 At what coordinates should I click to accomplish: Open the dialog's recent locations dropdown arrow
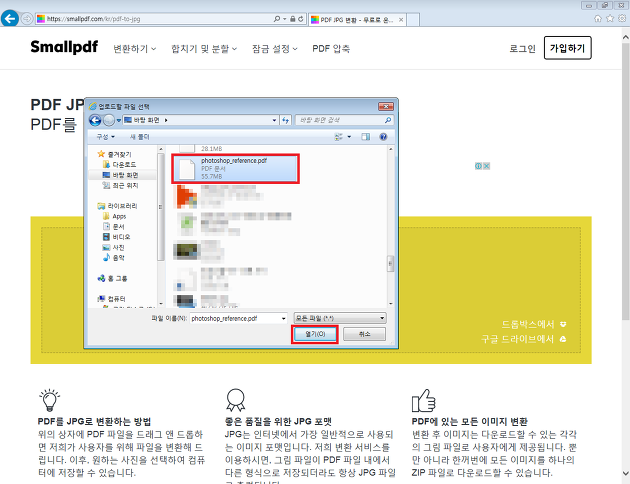119,120
